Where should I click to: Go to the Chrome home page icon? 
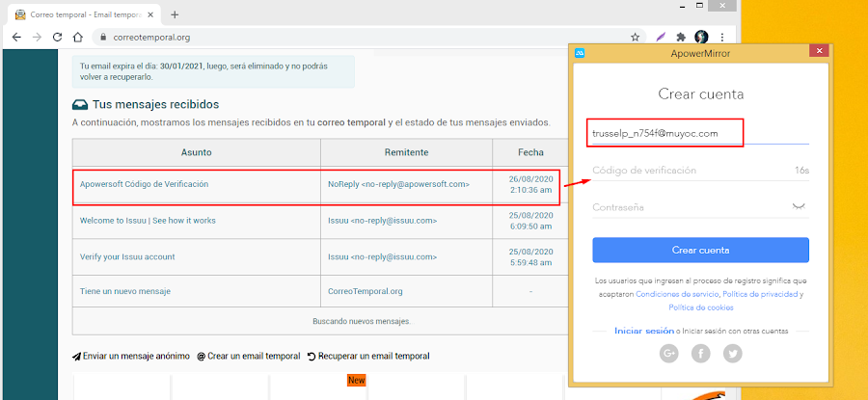[x=78, y=37]
